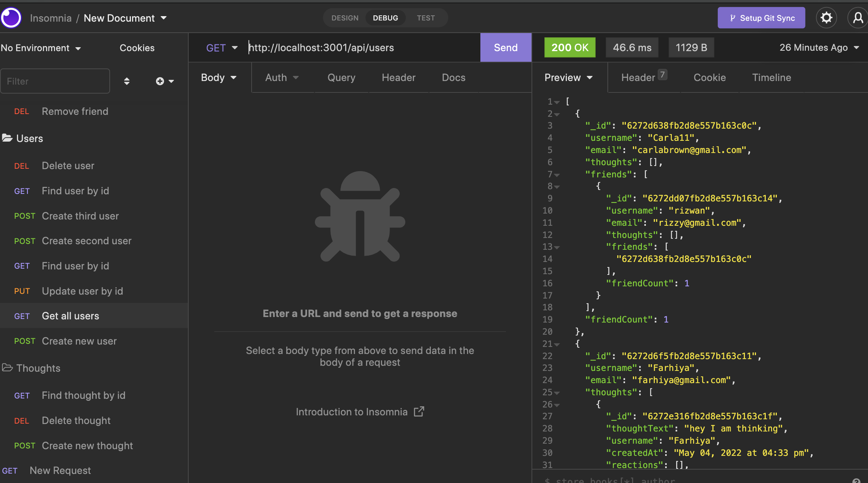Click the PUT icon for Update user by id
Image resolution: width=868 pixels, height=483 pixels.
point(22,291)
